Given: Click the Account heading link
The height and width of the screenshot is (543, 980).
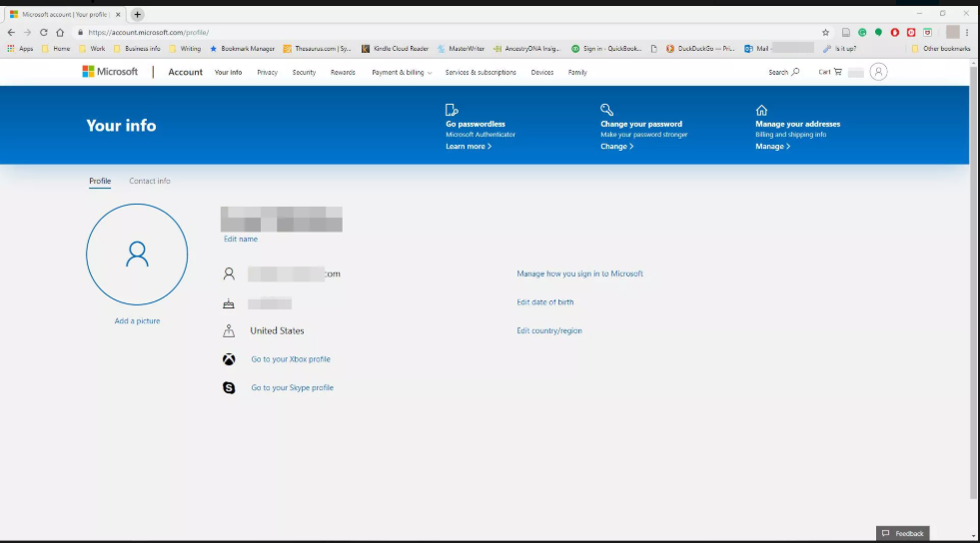Looking at the screenshot, I should pyautogui.click(x=185, y=72).
